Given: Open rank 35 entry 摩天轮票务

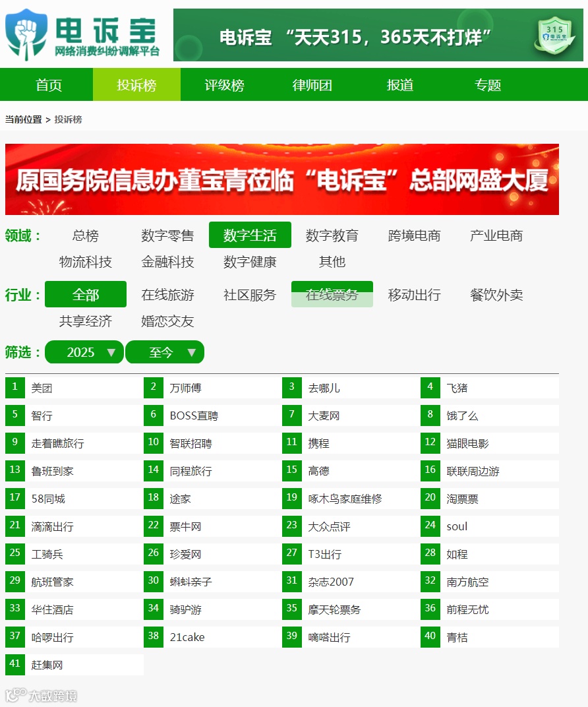Looking at the screenshot, I should point(351,609).
